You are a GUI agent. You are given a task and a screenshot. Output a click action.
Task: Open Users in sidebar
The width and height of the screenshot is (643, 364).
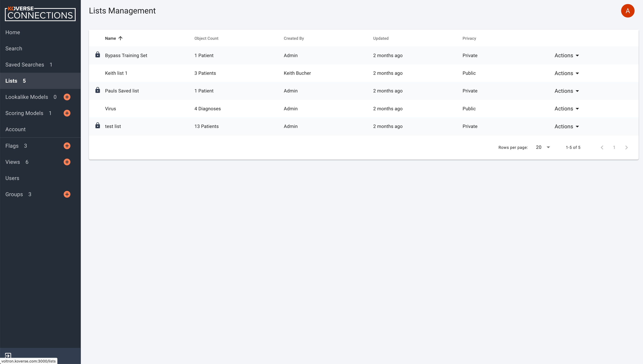click(12, 178)
